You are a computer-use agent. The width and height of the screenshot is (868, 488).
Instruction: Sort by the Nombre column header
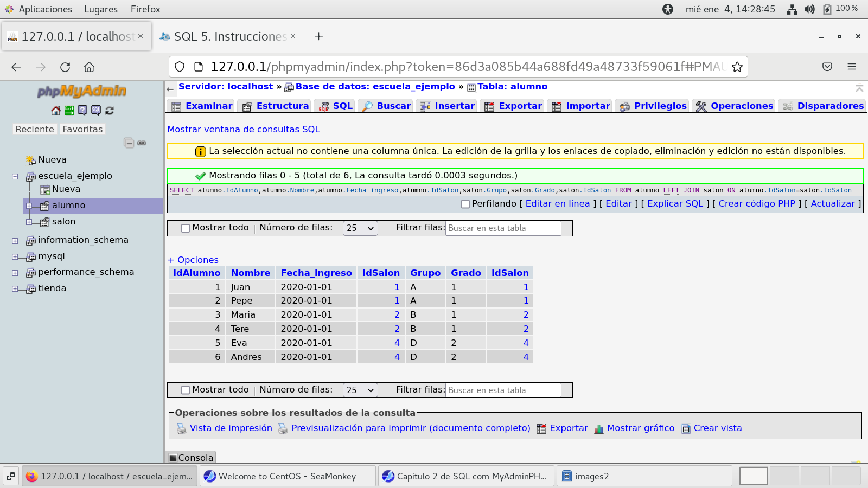click(250, 273)
